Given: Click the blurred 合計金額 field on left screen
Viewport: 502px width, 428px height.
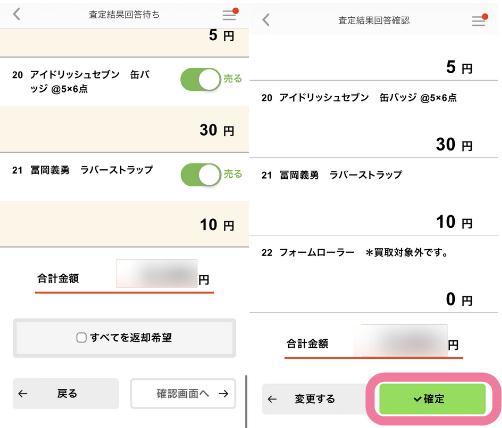Looking at the screenshot, I should tap(157, 273).
